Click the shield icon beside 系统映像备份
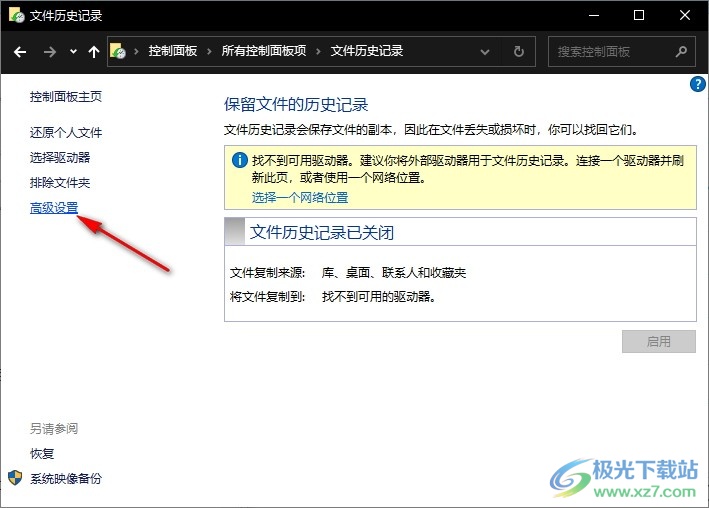Viewport: 709px width, 508px height. [15, 478]
